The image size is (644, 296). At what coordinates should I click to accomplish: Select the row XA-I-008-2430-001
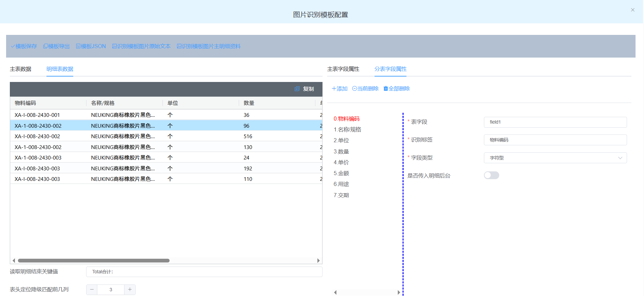point(166,115)
